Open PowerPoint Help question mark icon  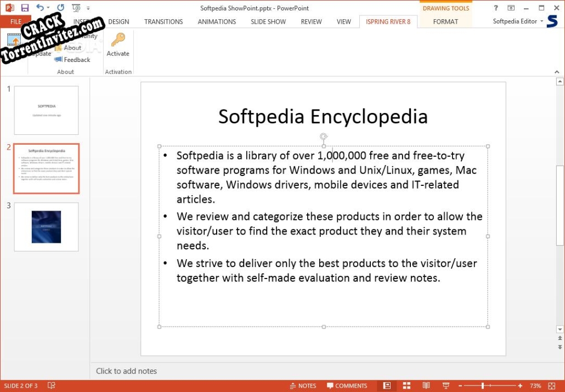(x=496, y=8)
